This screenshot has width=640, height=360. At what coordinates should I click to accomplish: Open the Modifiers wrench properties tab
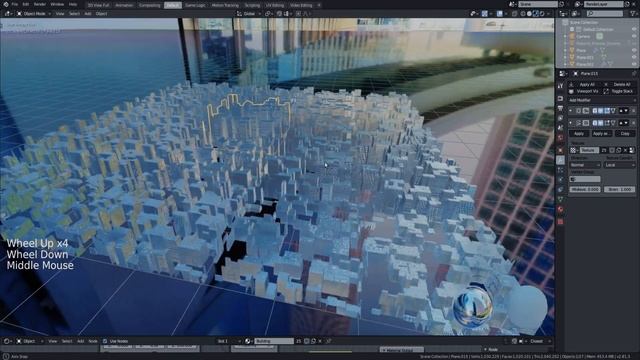(x=560, y=160)
